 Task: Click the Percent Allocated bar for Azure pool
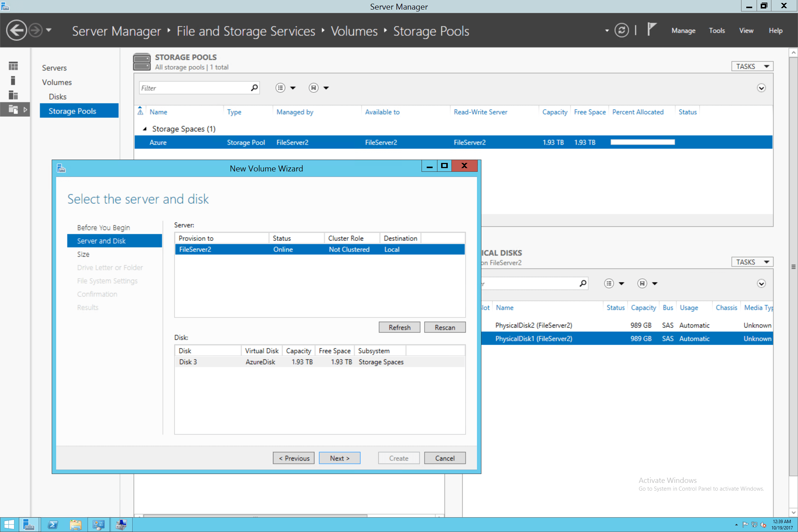click(642, 142)
